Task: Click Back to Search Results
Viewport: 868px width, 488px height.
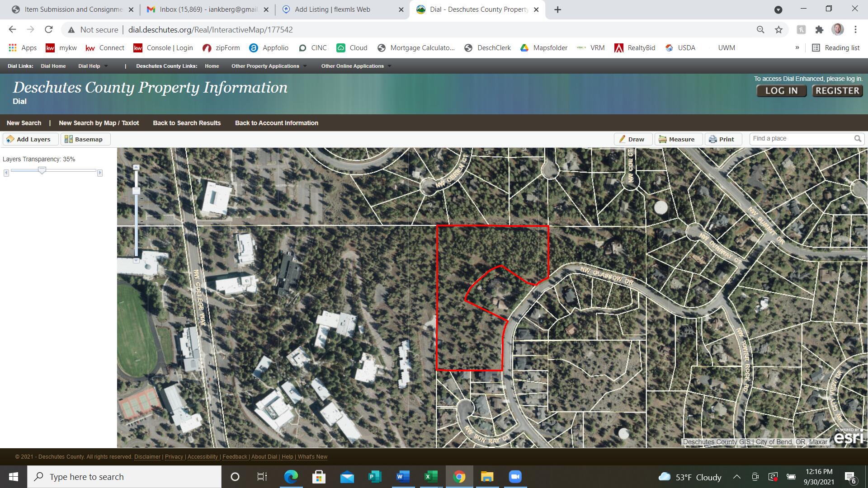Action: tap(187, 123)
